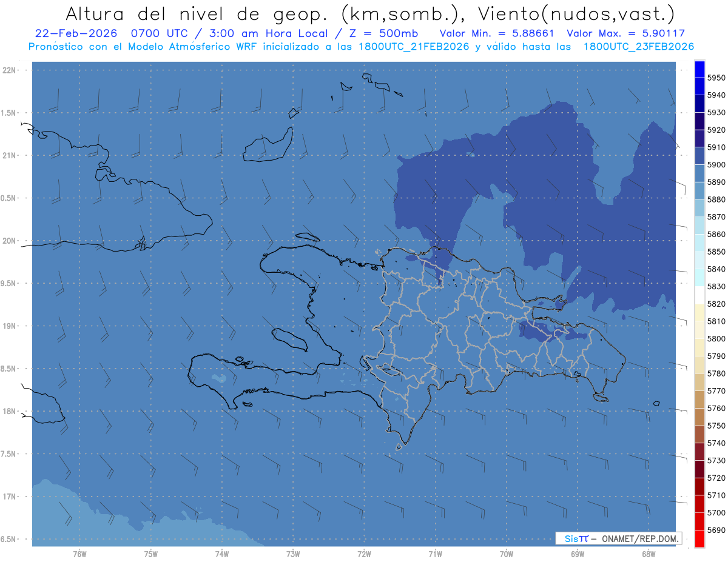Click the '20N' latitude label
This screenshot has height=562, width=728.
coord(8,241)
